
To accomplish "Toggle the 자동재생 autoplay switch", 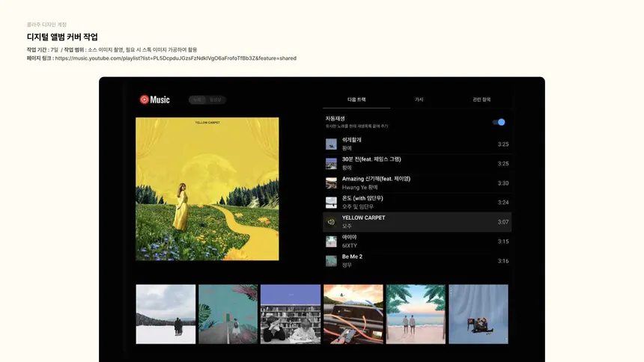I will coord(499,122).
